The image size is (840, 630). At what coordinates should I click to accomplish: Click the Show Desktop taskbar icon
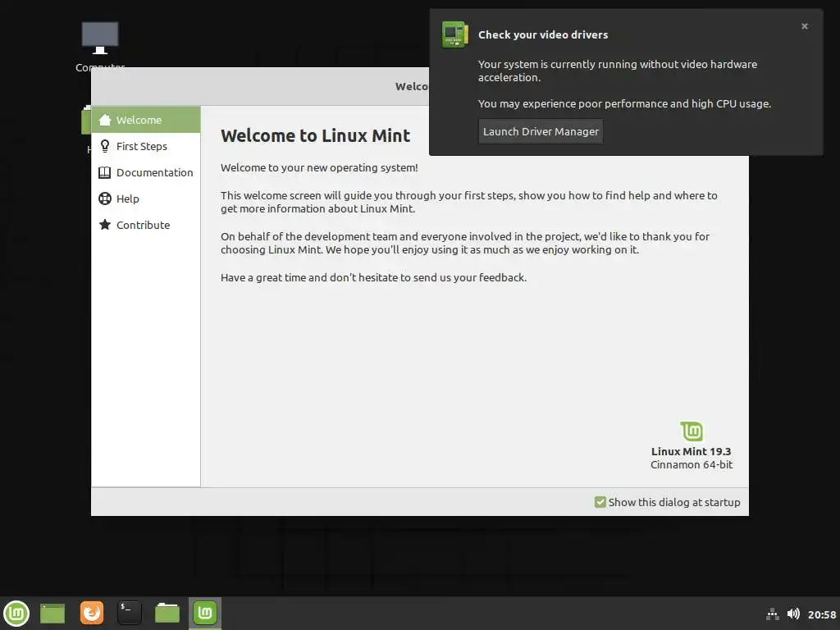click(x=52, y=614)
